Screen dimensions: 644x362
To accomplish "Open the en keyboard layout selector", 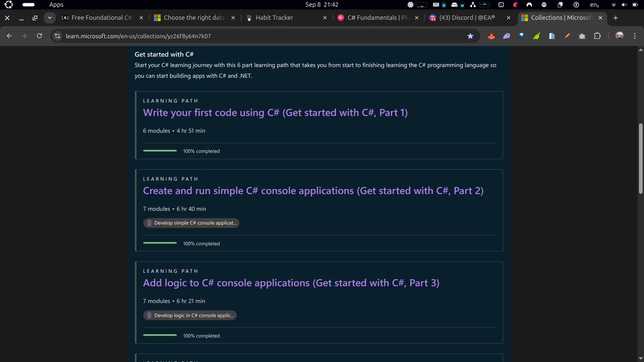I will pos(594,5).
